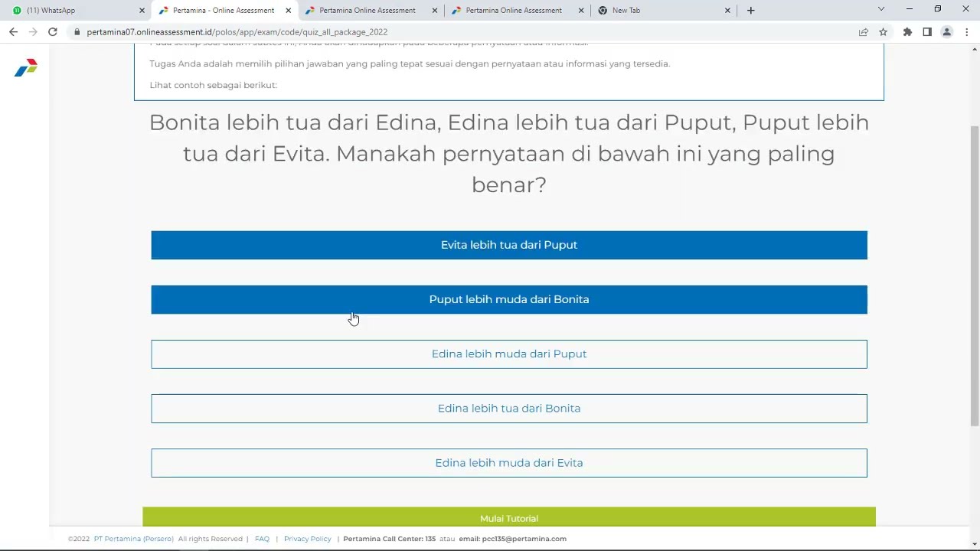Screen dimensions: 980x551
Task: Choose answer Edina lebih tua dari Bonita
Action: (x=509, y=409)
